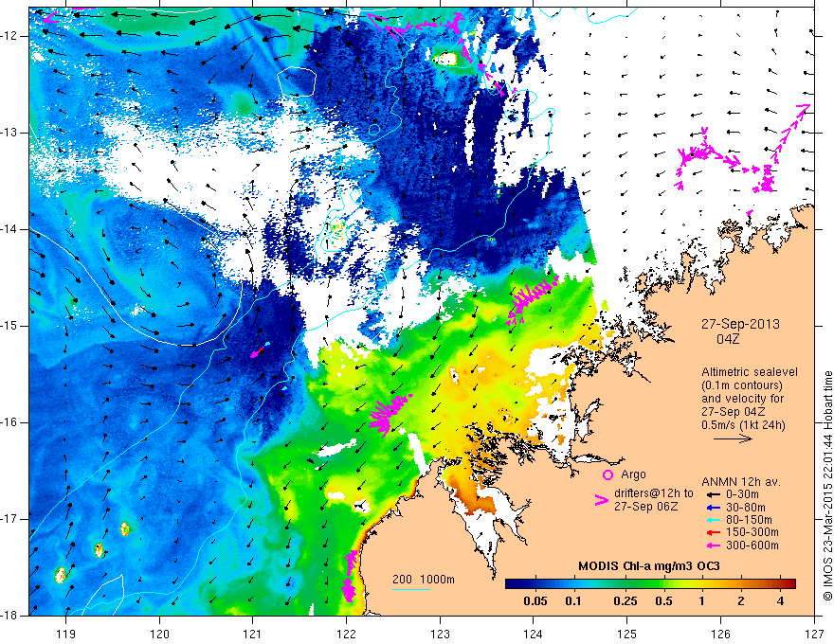Click longitude axis label 127

pos(814,634)
